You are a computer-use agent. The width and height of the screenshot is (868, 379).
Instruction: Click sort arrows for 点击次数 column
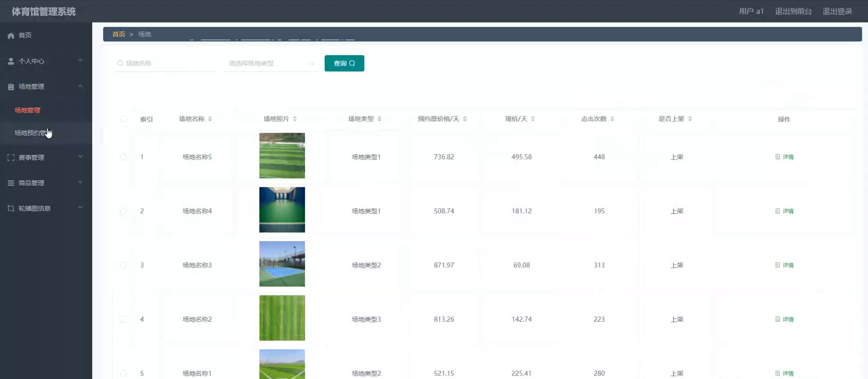[612, 119]
